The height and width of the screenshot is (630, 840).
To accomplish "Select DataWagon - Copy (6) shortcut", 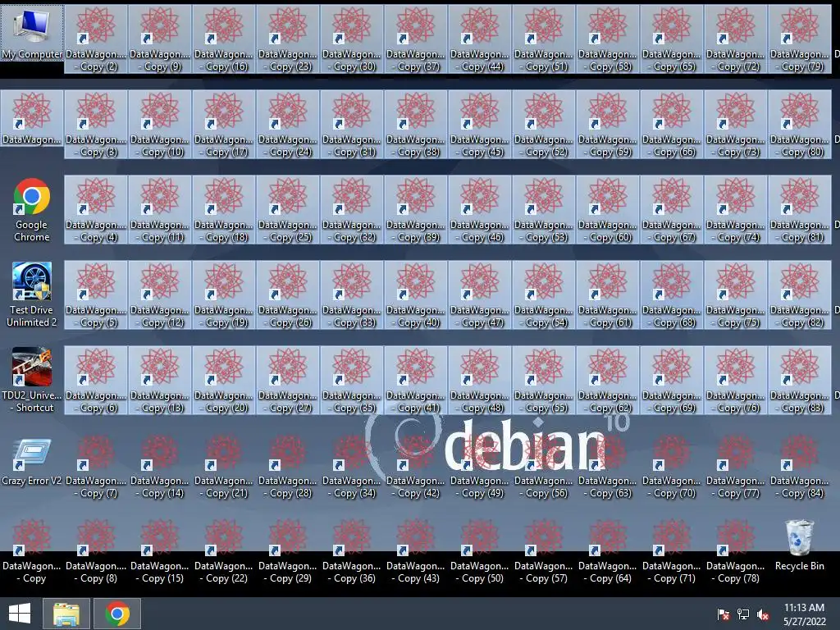I will [x=96, y=381].
